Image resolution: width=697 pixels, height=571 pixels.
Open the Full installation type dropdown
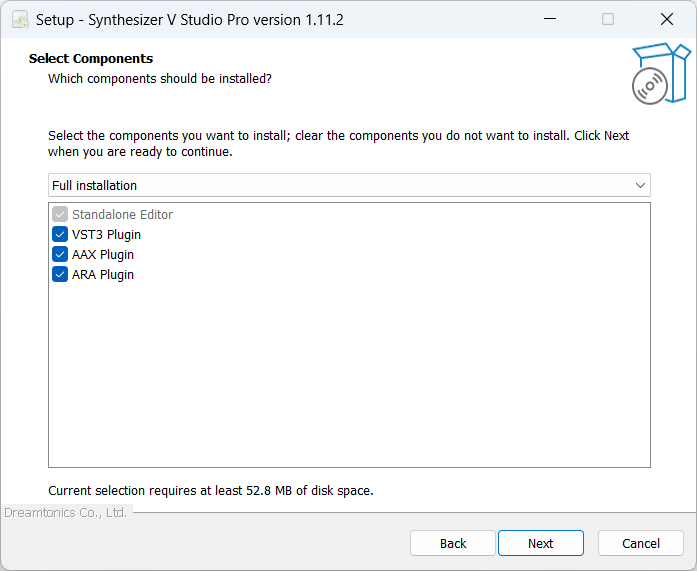(349, 185)
